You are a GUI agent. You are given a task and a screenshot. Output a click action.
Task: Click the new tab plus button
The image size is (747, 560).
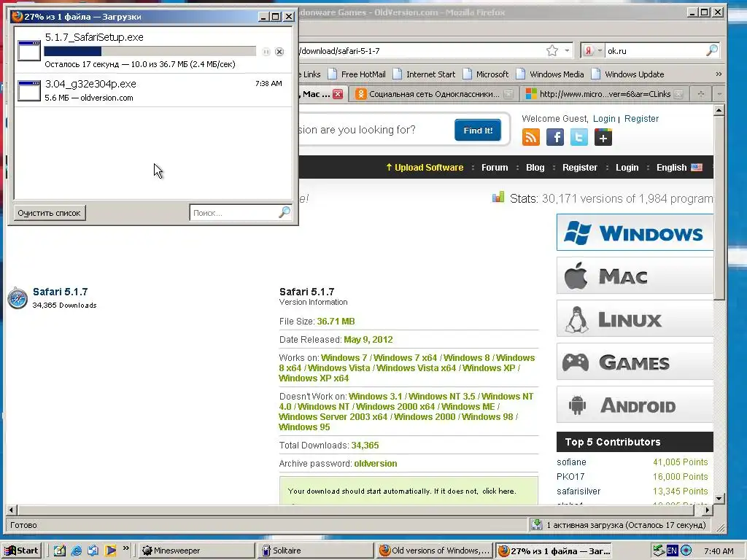pos(701,94)
